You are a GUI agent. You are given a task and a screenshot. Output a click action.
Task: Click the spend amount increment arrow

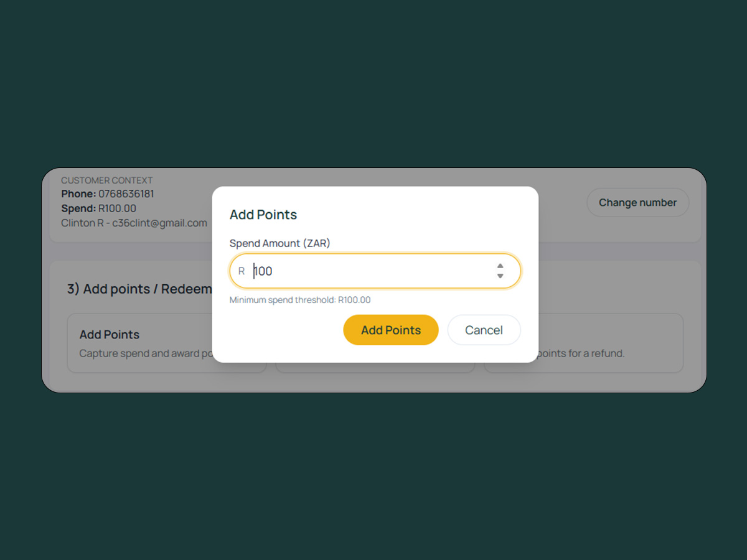point(500,266)
